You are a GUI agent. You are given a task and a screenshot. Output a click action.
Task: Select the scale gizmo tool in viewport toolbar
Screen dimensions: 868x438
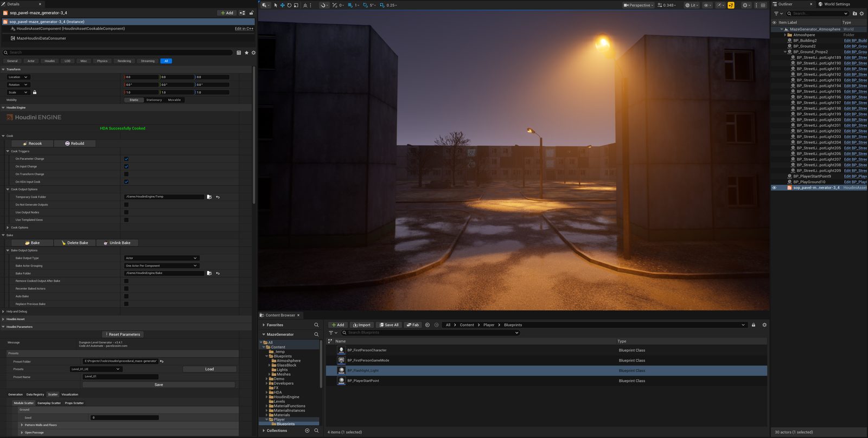pos(296,5)
